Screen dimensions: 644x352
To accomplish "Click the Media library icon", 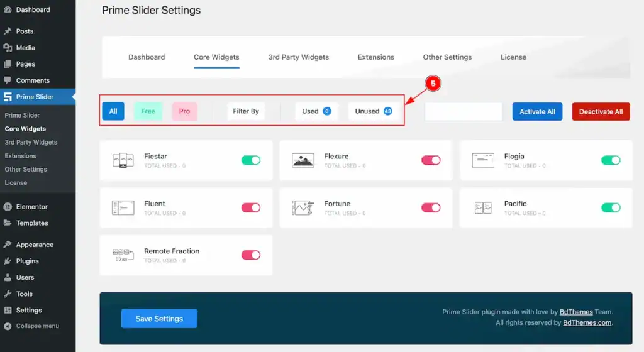I will pos(8,48).
